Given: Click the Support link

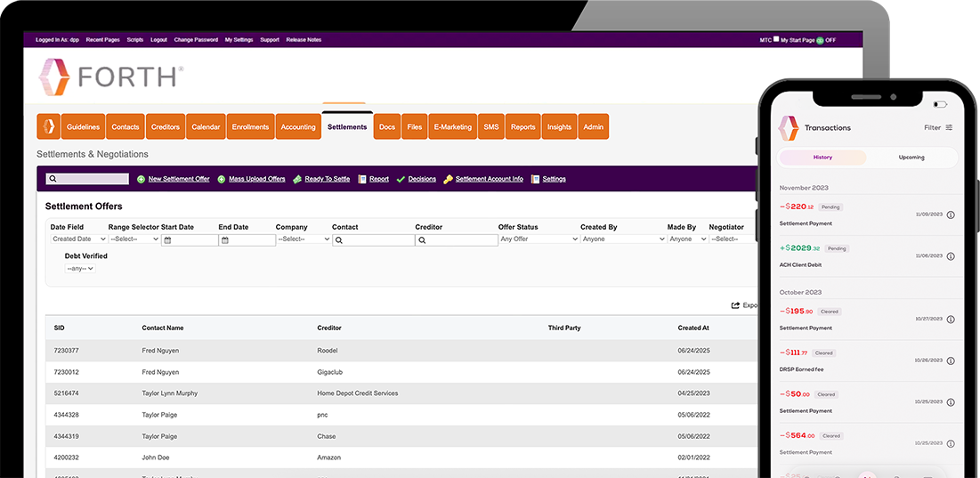Looking at the screenshot, I should point(270,40).
